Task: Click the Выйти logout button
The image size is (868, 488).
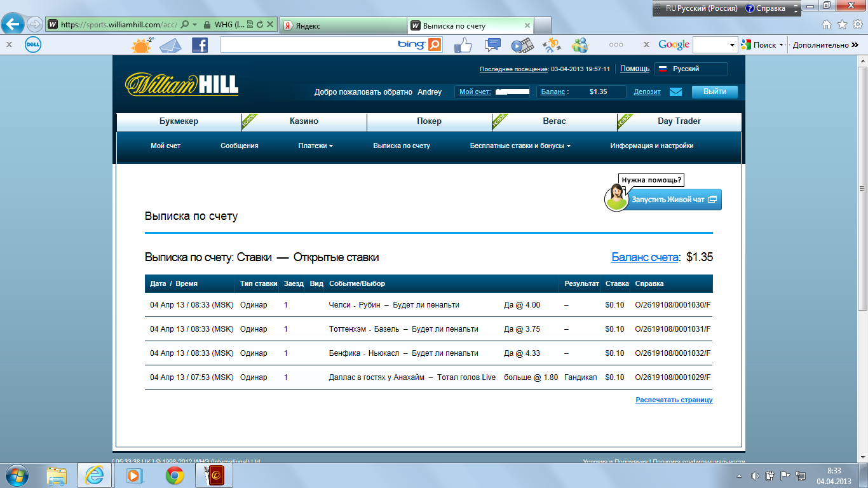Action: [x=715, y=91]
